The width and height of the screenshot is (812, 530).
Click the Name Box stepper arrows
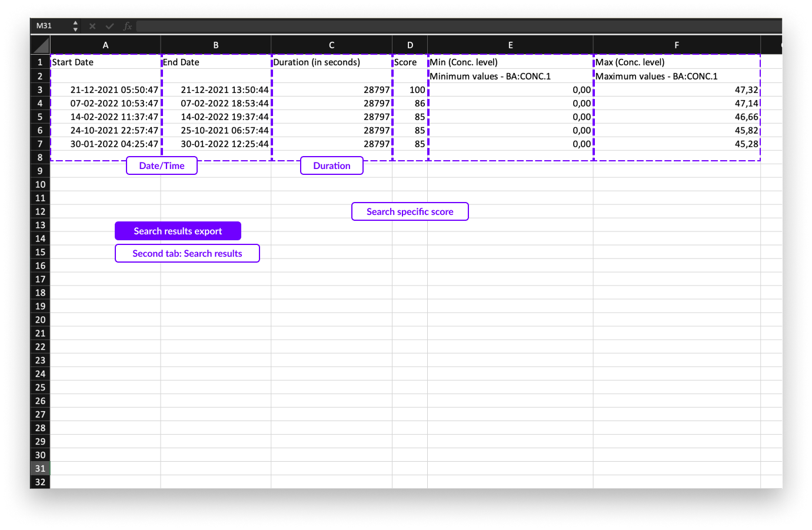75,26
